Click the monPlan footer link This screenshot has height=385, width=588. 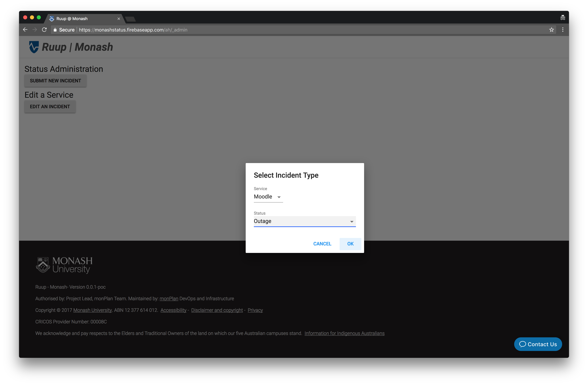[169, 299]
